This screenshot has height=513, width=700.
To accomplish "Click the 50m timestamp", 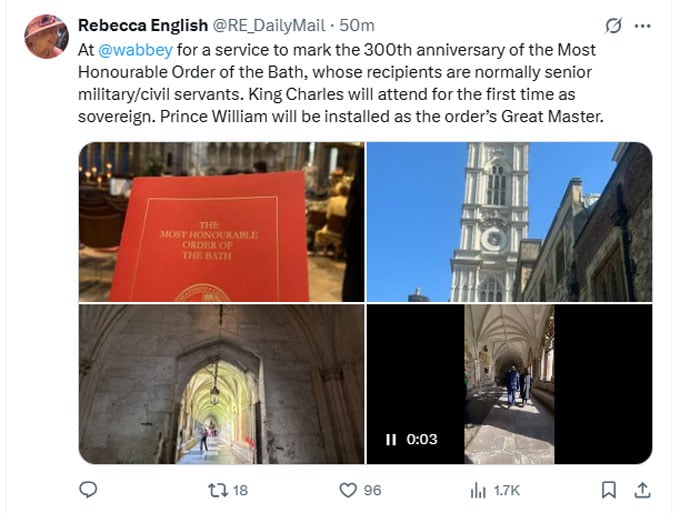I will click(x=357, y=25).
